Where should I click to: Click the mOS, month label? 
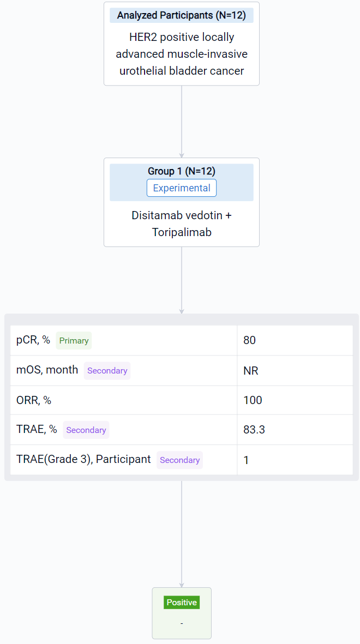tap(47, 370)
